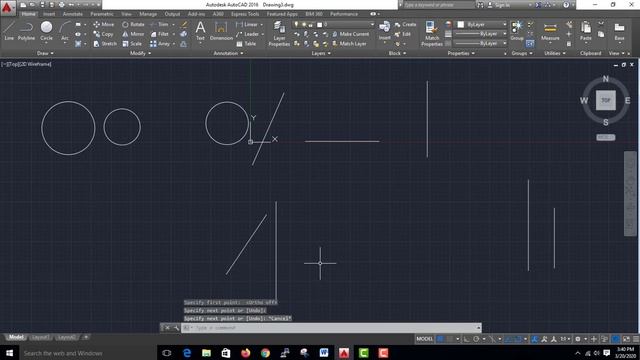Select the Stretch tool

[x=105, y=44]
